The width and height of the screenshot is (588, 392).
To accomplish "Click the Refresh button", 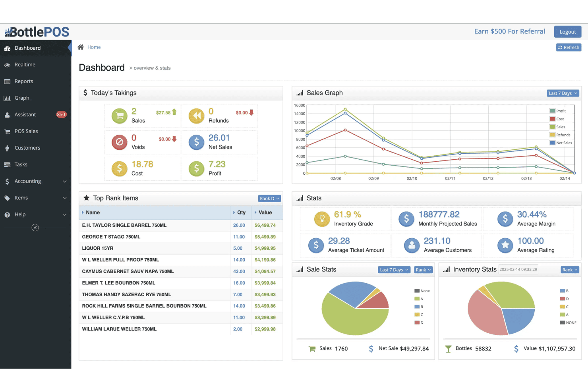I will (569, 48).
